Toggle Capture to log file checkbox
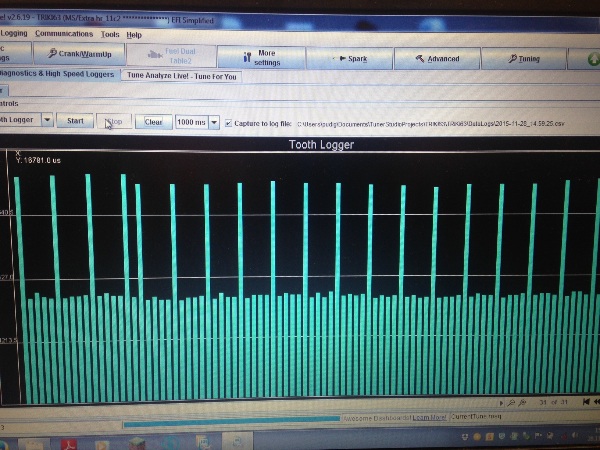The width and height of the screenshot is (600, 450). tap(228, 123)
